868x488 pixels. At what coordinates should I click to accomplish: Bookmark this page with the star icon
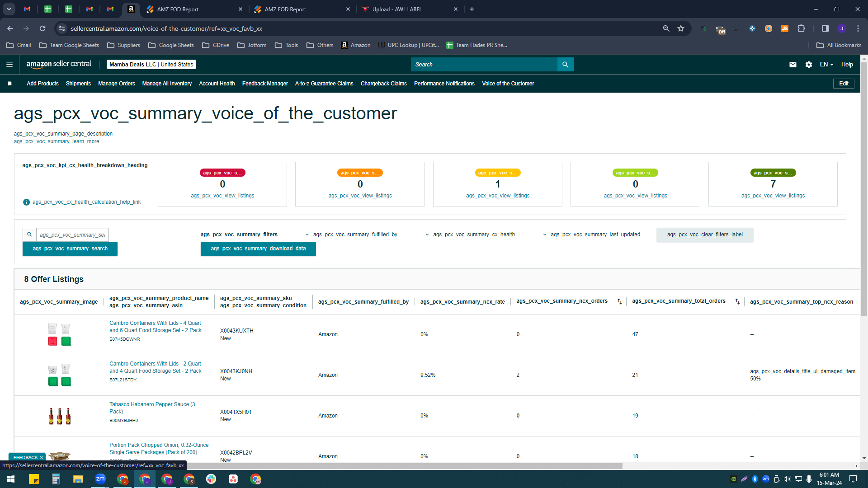pyautogui.click(x=681, y=28)
